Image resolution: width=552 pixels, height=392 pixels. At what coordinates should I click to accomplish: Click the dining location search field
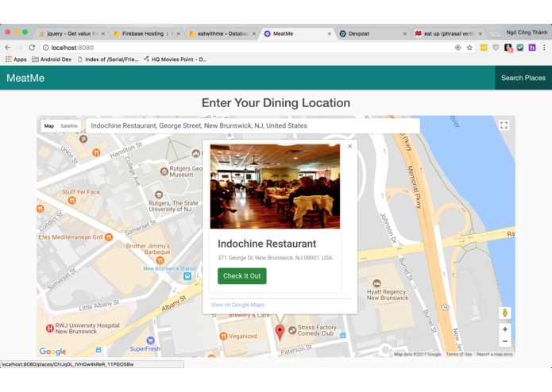pos(253,126)
